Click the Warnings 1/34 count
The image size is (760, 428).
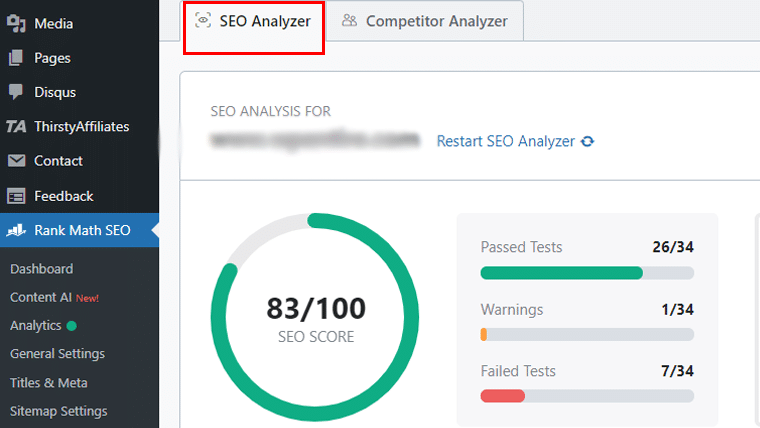(678, 310)
